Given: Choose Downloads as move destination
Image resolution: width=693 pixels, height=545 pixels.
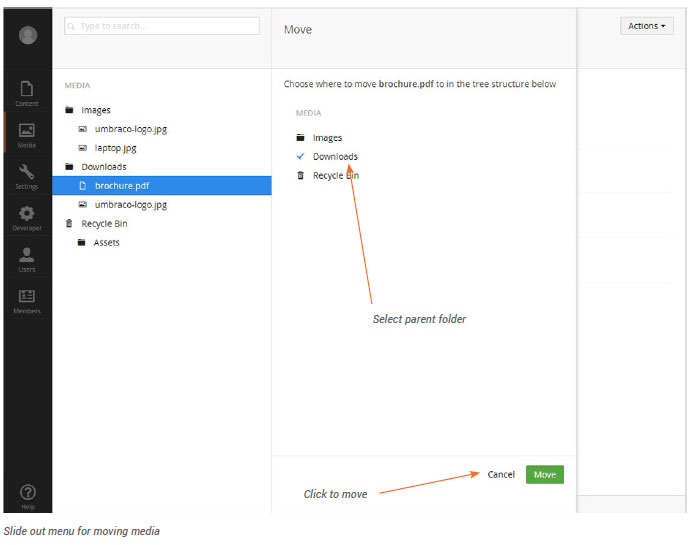Looking at the screenshot, I should tap(335, 156).
